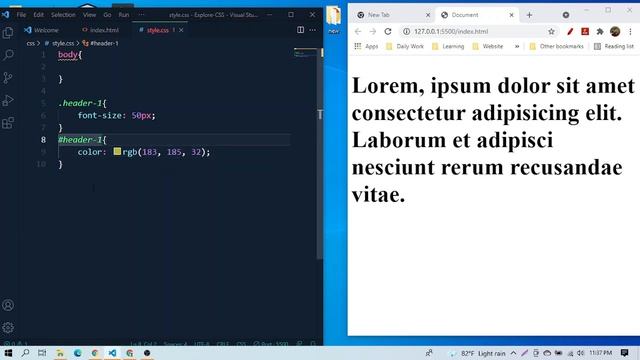Select the Document browser tab
Viewport: 640px width, 360px height.
[465, 15]
